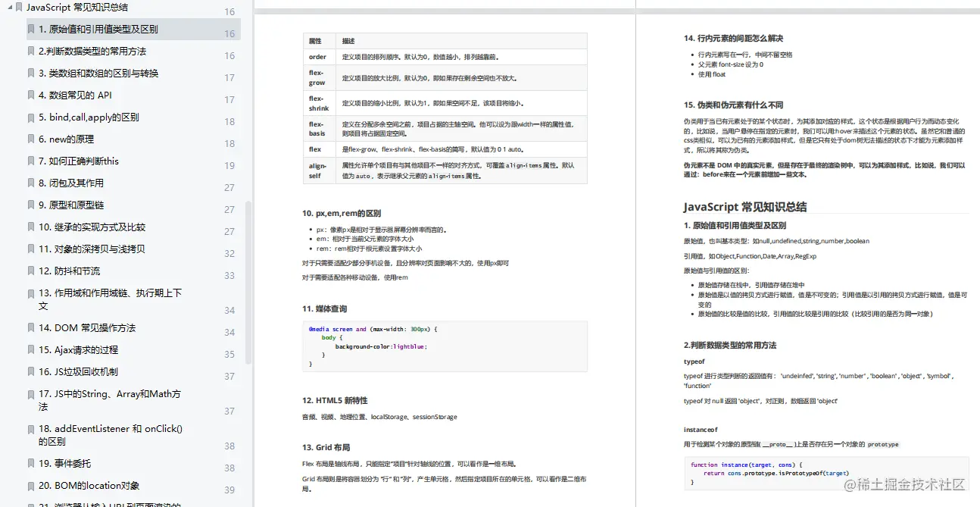
Task: Click bookmark icon for 6. new的原理
Action: [31, 139]
